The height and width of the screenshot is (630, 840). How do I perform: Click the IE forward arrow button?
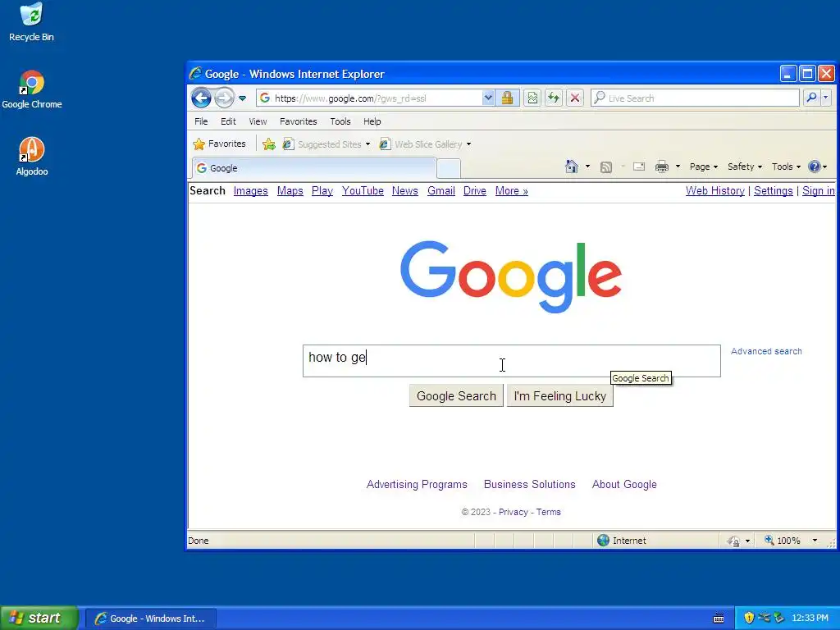click(x=224, y=98)
